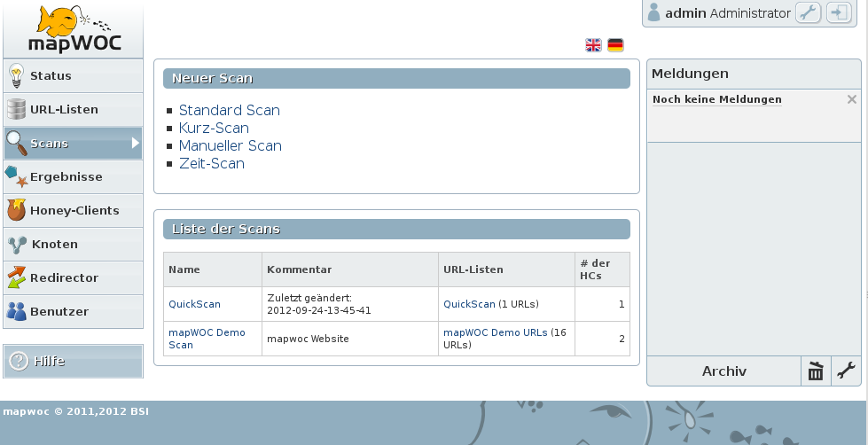The image size is (868, 445).
Task: Open the Redirector menu item
Action: point(73,277)
